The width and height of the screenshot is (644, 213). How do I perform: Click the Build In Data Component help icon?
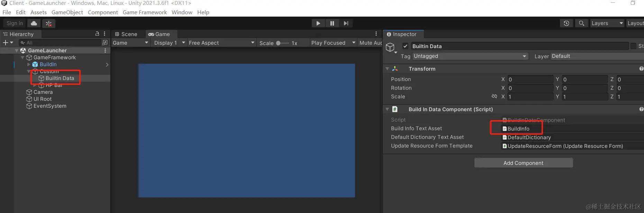(641, 109)
